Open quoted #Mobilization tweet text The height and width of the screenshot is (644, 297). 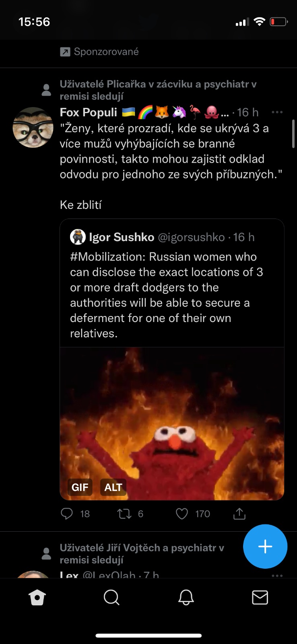pos(166,295)
